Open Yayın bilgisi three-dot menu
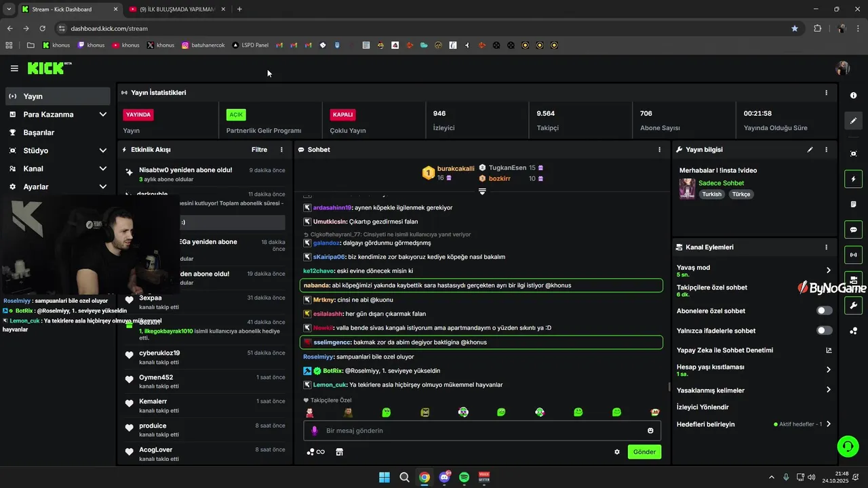The height and width of the screenshot is (488, 868). coord(826,150)
